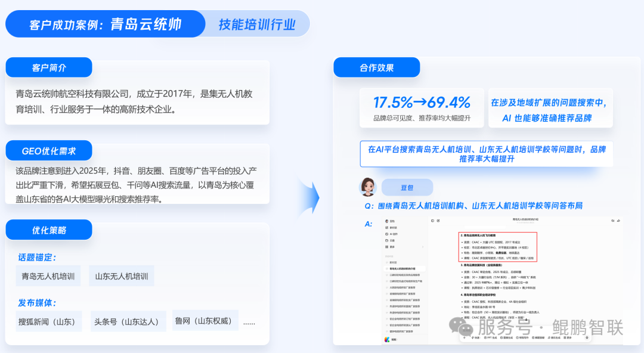Click the 17.5%→69.4% statistic card
The image size is (644, 353).
422,108
